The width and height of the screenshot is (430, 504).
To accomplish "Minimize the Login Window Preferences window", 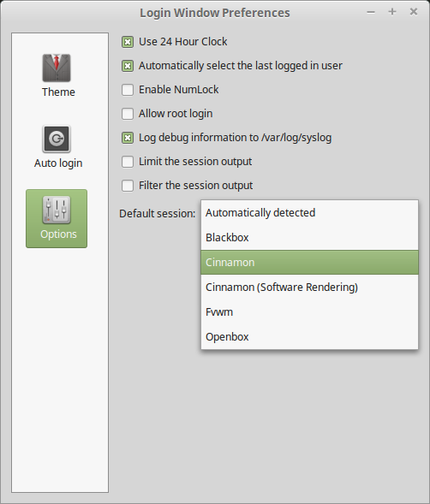I will pyautogui.click(x=371, y=12).
